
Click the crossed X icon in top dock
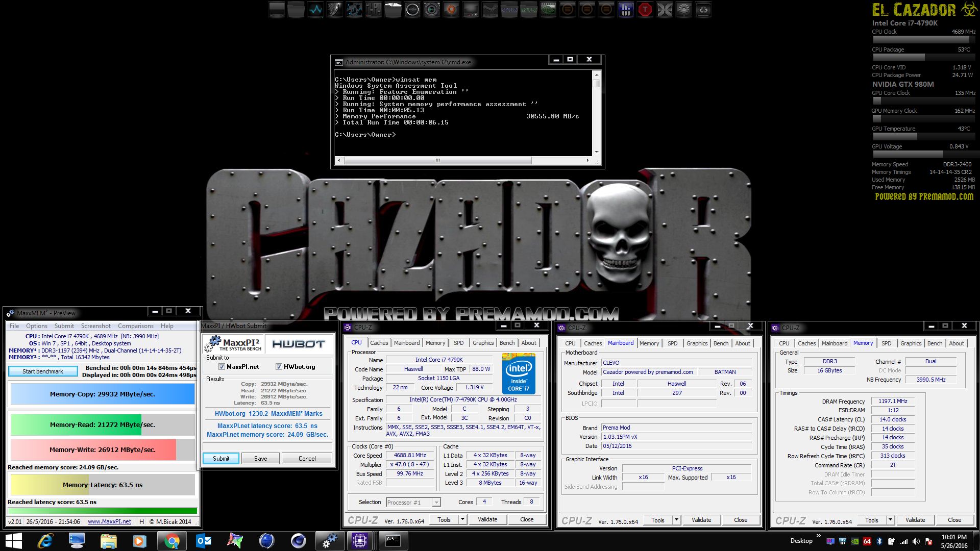(x=665, y=10)
